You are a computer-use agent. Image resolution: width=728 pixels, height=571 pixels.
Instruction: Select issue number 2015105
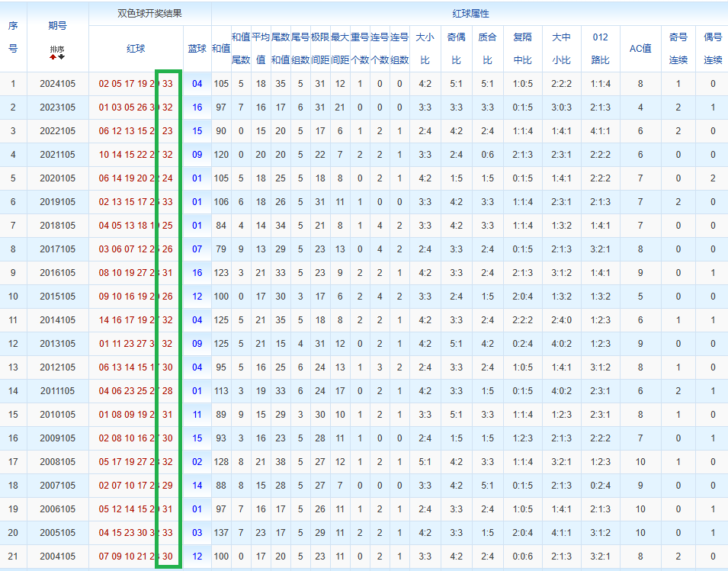coord(58,297)
